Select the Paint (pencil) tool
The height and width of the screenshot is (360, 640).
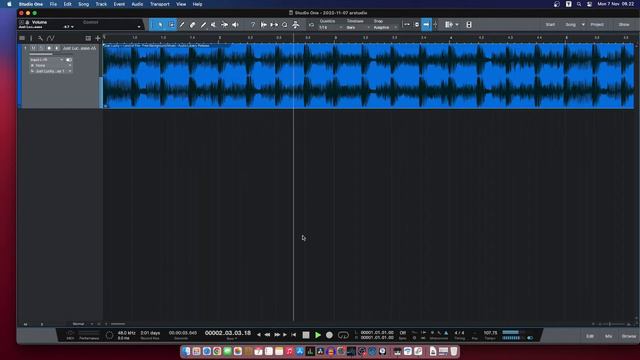[x=203, y=25]
